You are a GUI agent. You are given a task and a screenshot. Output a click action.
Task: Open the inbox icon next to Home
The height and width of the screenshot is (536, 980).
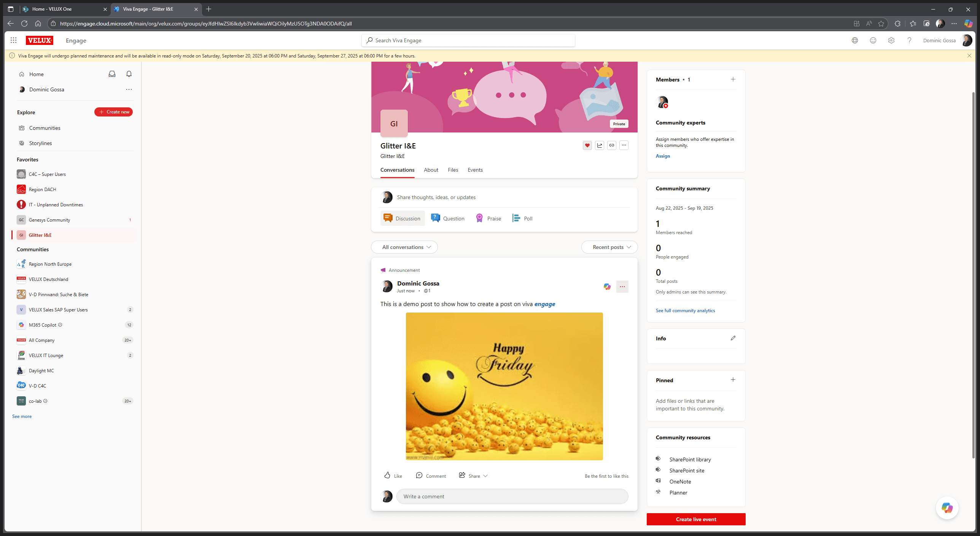pyautogui.click(x=112, y=74)
